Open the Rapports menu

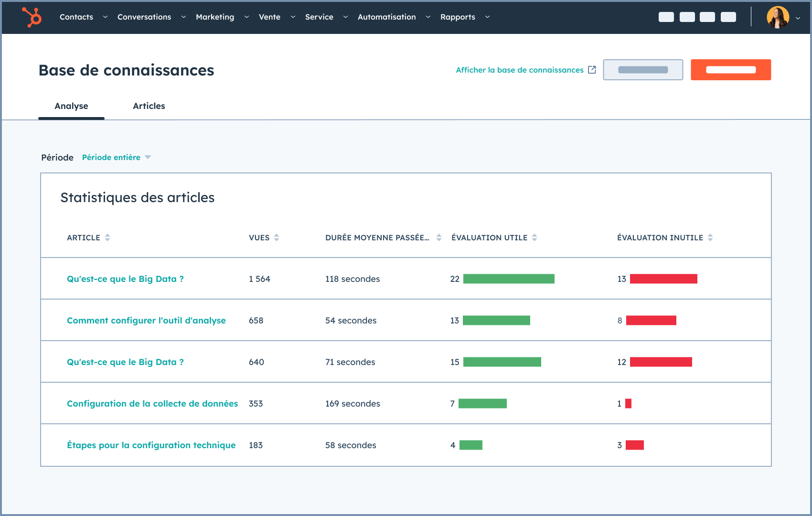coord(458,17)
